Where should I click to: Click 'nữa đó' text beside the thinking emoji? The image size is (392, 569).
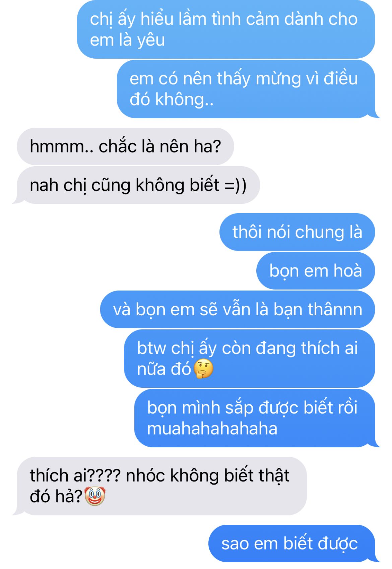(x=164, y=369)
